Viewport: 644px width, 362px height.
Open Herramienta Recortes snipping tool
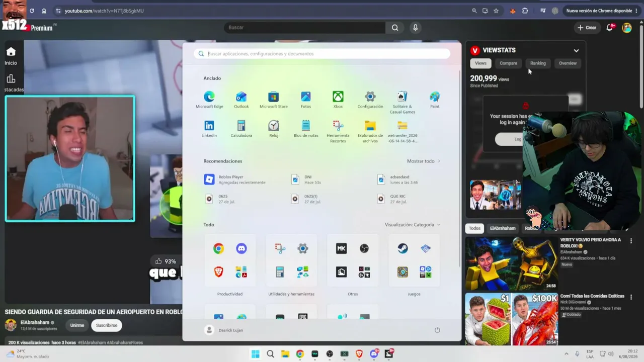(x=338, y=131)
